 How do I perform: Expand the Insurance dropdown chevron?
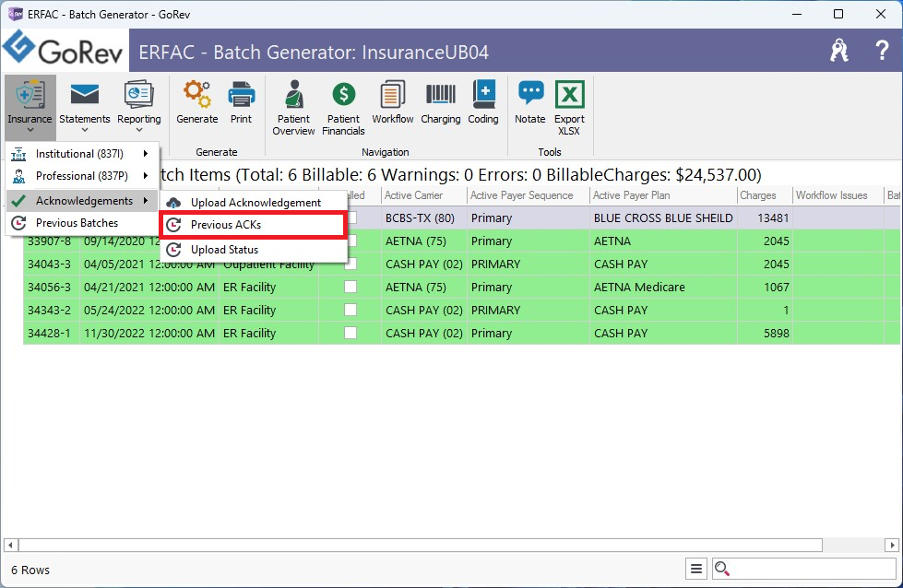30,131
